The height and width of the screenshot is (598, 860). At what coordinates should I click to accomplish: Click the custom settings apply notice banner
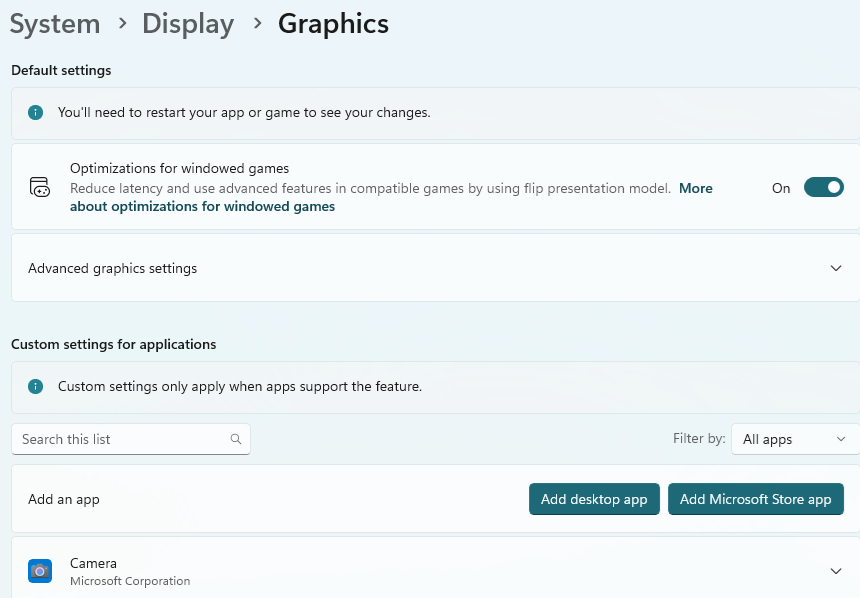coord(430,387)
